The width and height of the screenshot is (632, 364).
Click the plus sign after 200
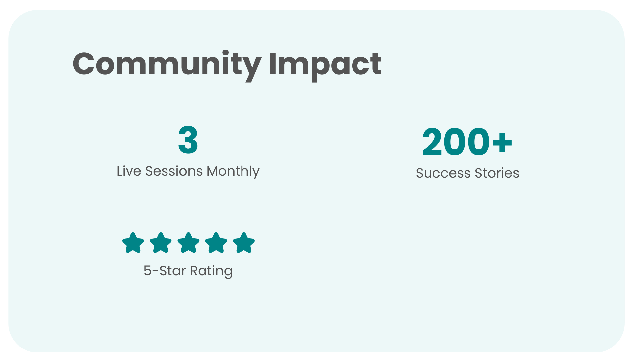pyautogui.click(x=502, y=143)
